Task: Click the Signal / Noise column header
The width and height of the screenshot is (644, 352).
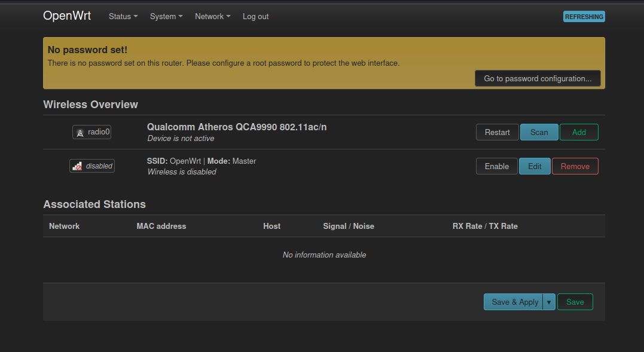Action: point(348,226)
